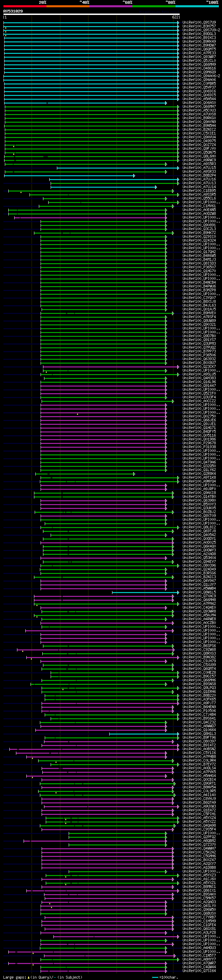Click the =100char. scale legend
The height and width of the screenshot is (980, 222).
click(x=165, y=977)
